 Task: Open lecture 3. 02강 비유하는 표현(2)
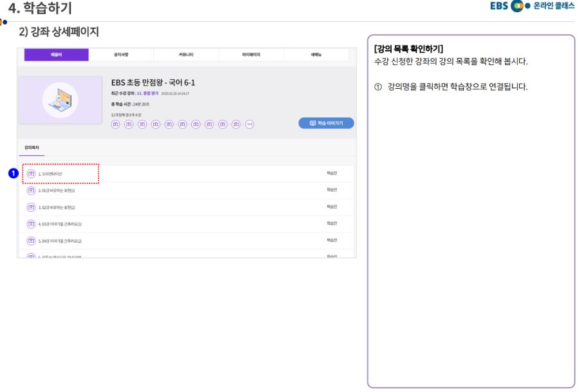[57, 207]
